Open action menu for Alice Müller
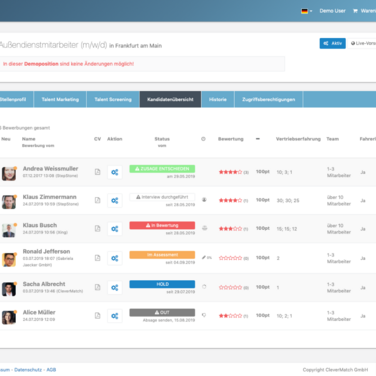Image resolution: width=376 pixels, height=376 pixels. (115, 316)
